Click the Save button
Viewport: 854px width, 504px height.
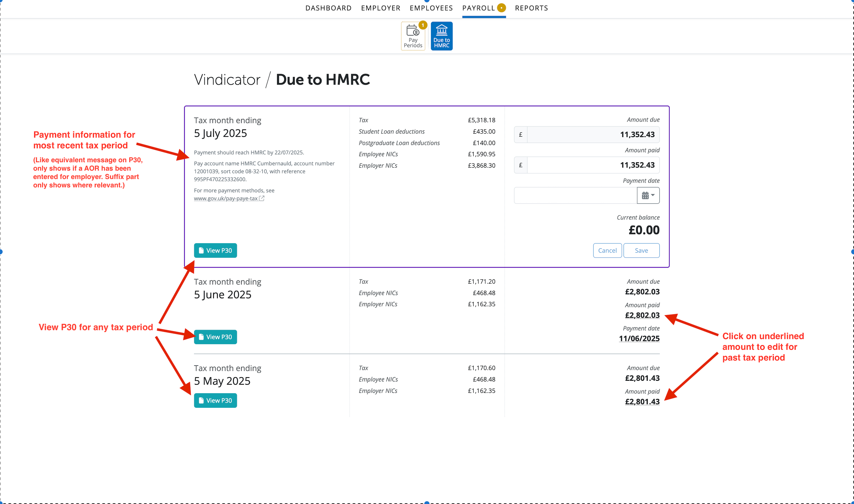[641, 250]
